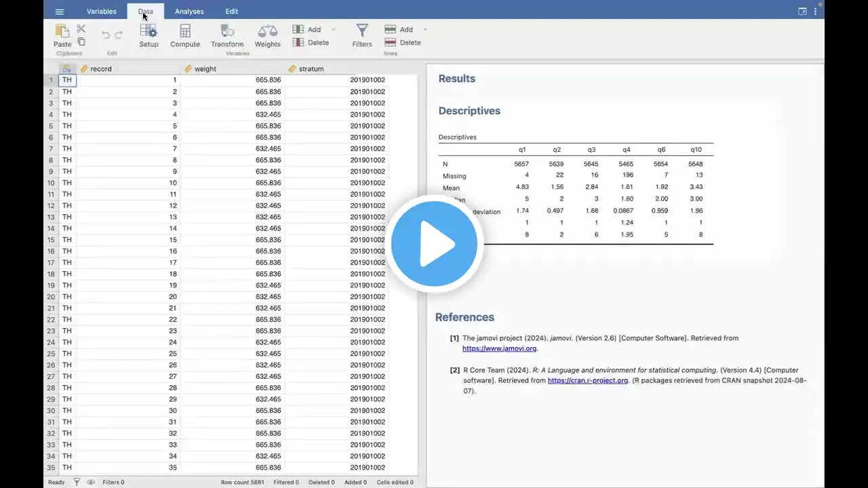Screen dimensions: 868x488
Task: Expand the Add variable dropdown arrow
Action: click(x=333, y=30)
